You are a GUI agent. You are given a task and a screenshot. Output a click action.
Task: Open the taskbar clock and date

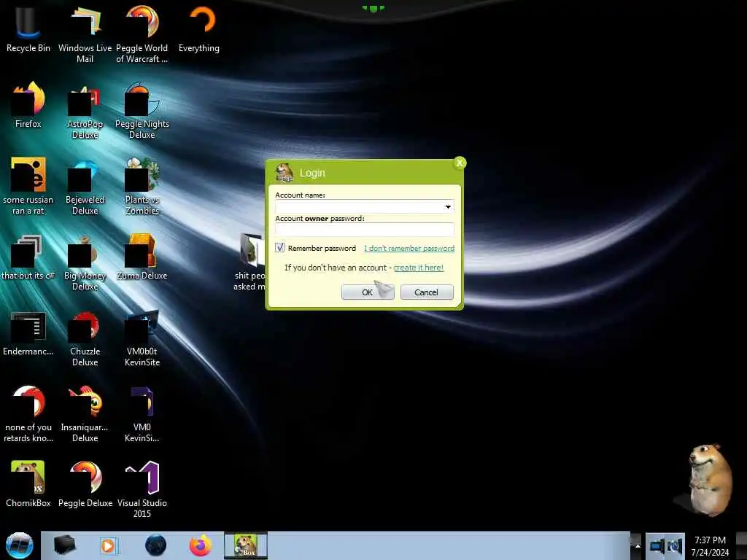tap(711, 546)
